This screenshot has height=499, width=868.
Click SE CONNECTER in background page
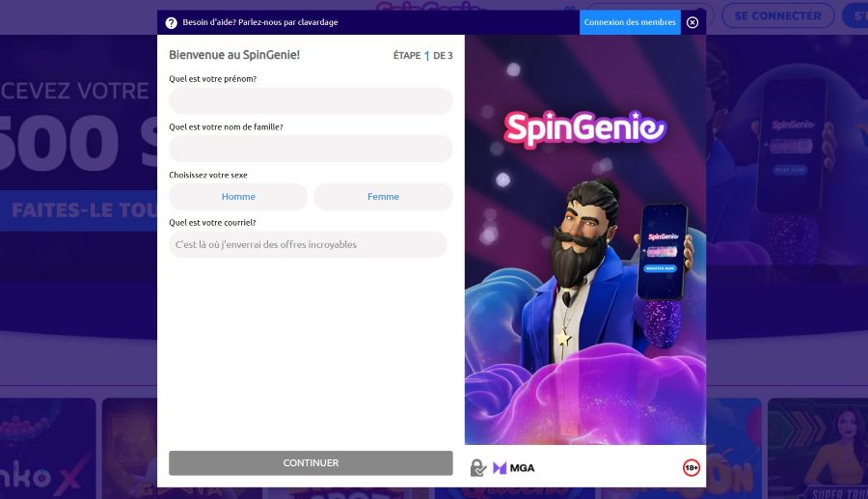(777, 16)
